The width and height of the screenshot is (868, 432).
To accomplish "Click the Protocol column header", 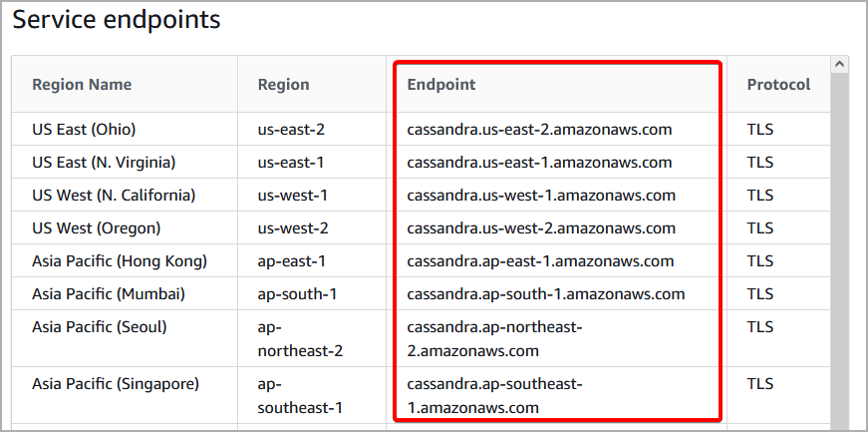I will tap(778, 85).
